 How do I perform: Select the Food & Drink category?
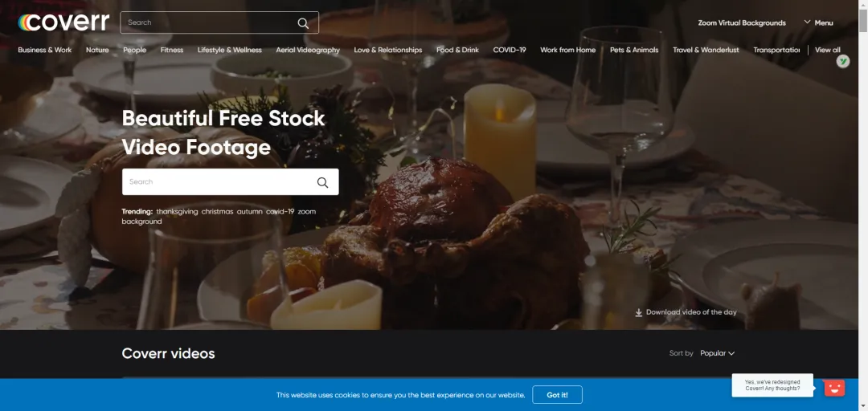click(x=457, y=50)
